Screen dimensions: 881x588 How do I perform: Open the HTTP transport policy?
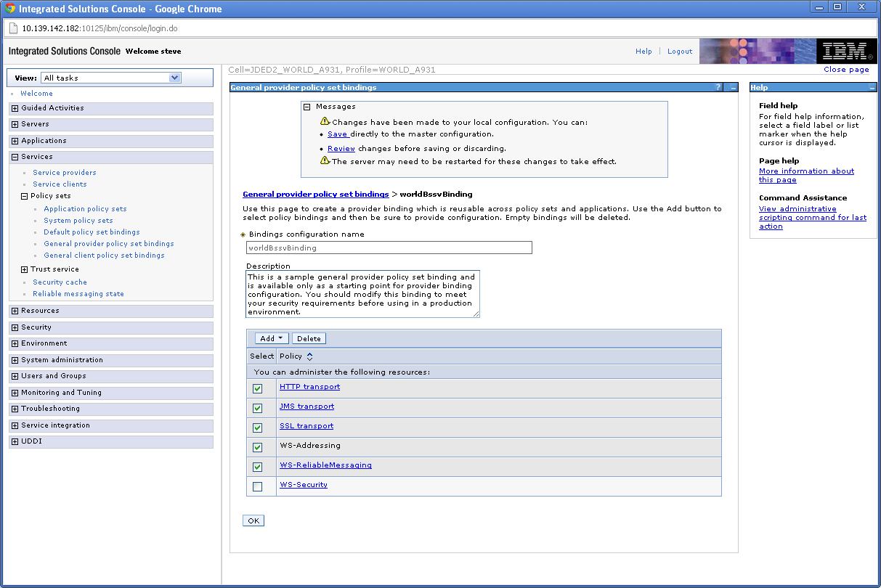(x=309, y=387)
